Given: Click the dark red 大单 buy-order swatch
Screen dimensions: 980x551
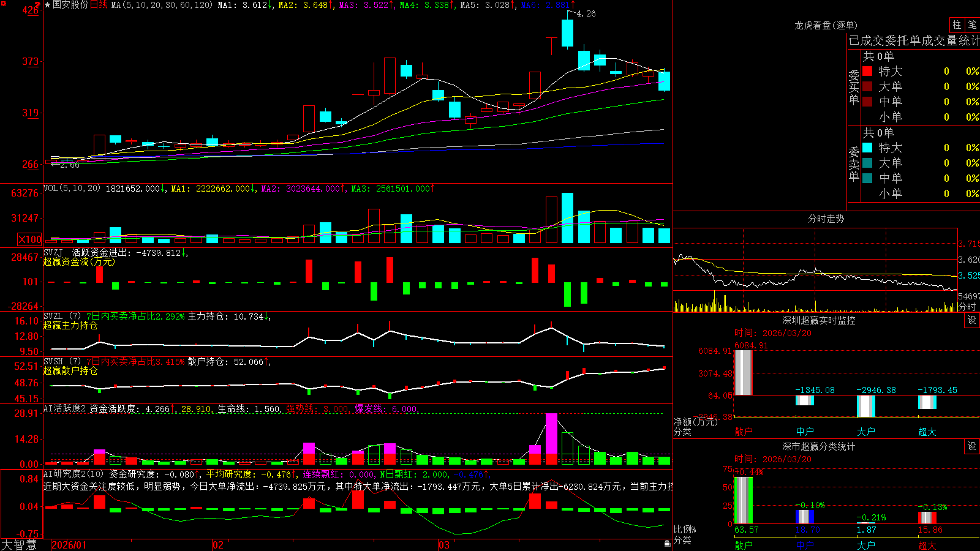Looking at the screenshot, I should coord(867,86).
